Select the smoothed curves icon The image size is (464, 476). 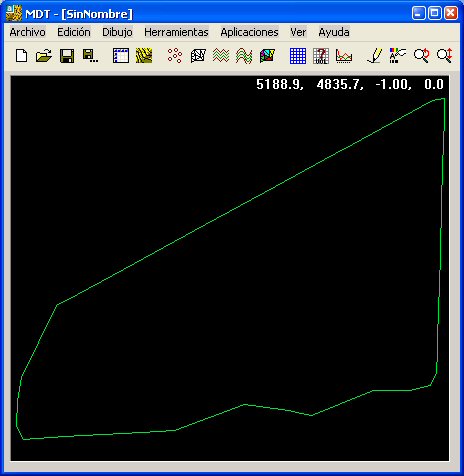tap(244, 56)
